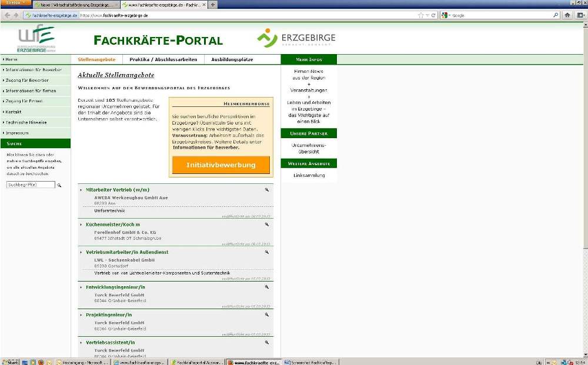This screenshot has height=365, width=588.
Task: Switch to the Ausbildungsplätze tab
Action: 232,59
